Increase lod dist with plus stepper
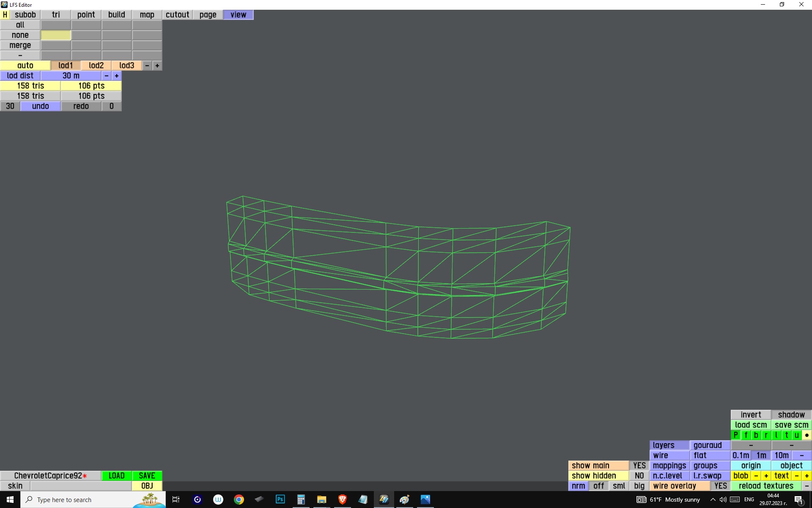The image size is (812, 508). [117, 76]
